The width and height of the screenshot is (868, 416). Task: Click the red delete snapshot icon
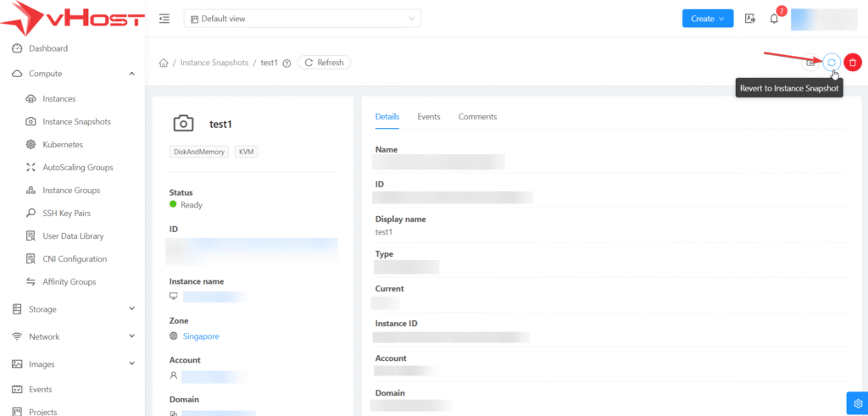coord(852,63)
